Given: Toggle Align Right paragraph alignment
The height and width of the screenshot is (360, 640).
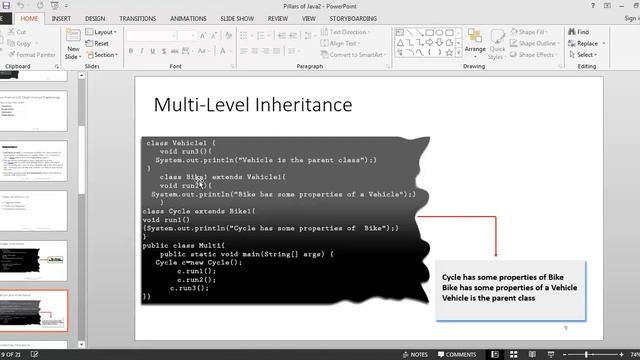Looking at the screenshot, I should (266, 51).
